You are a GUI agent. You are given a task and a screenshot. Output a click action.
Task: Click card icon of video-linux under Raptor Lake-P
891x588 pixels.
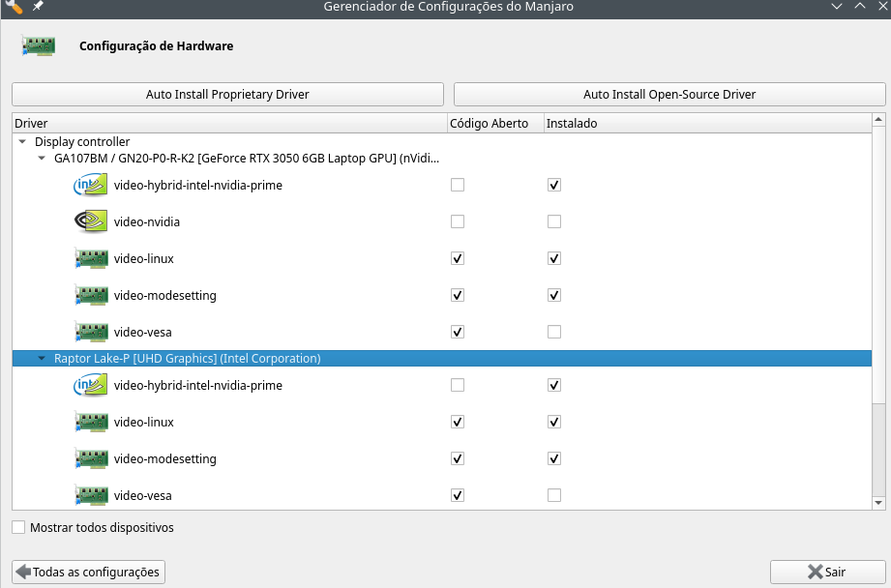91,422
